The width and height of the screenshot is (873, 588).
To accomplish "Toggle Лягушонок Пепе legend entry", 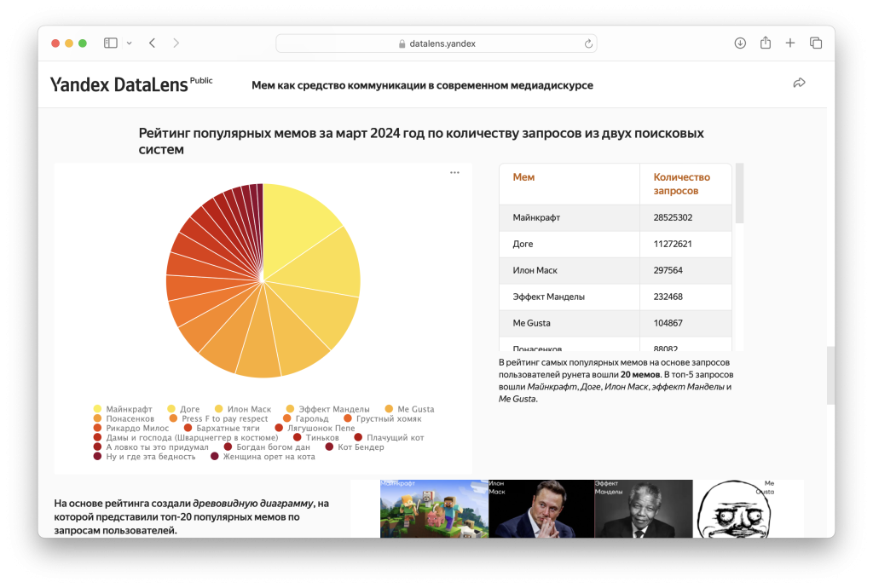I will point(315,428).
